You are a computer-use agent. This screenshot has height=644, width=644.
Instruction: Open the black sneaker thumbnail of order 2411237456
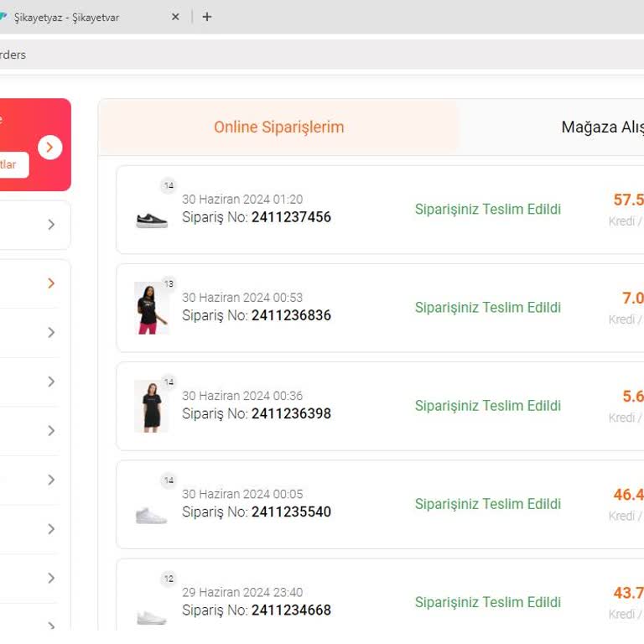(x=152, y=221)
